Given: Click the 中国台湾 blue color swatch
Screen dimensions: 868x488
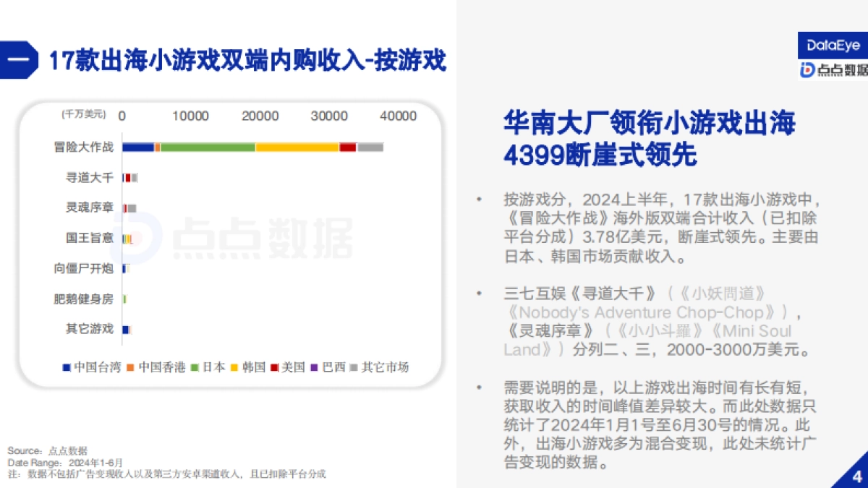Looking at the screenshot, I should 67,368.
